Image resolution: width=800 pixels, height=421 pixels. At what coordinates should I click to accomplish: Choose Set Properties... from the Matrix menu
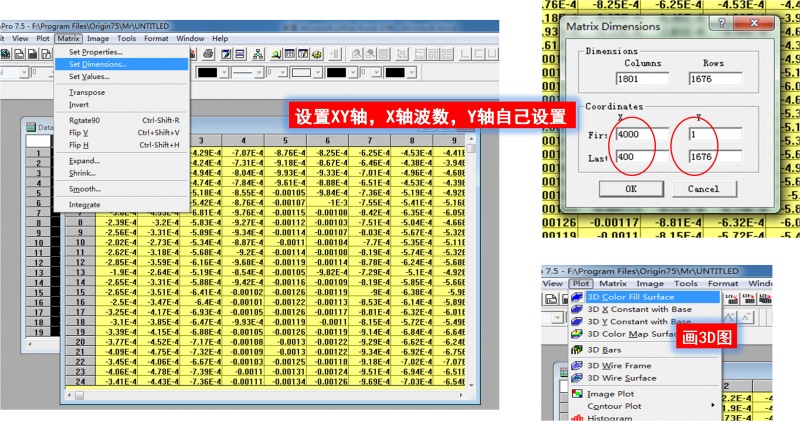pyautogui.click(x=121, y=52)
